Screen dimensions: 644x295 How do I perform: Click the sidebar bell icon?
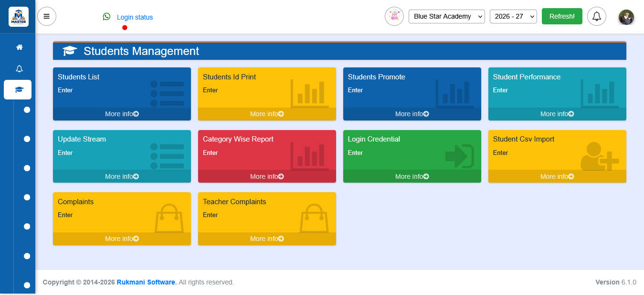20,68
